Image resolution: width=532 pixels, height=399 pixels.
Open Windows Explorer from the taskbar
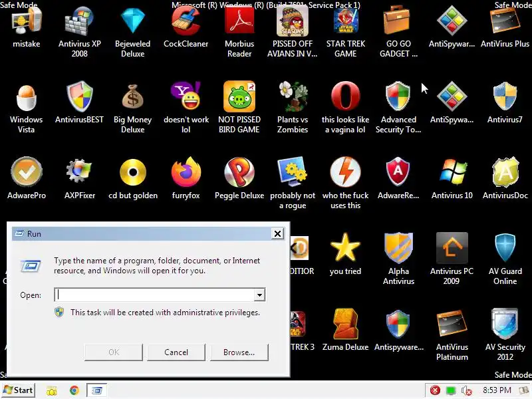pos(52,391)
